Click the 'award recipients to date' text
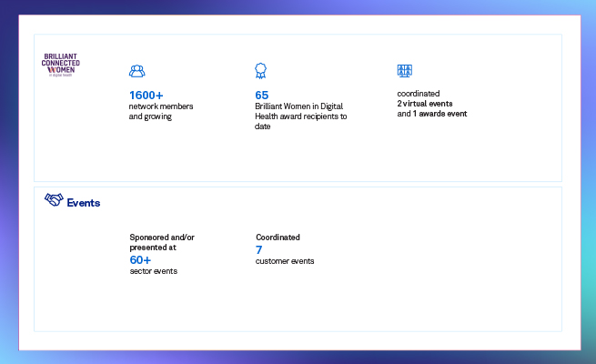596x364 pixels. pyautogui.click(x=300, y=121)
